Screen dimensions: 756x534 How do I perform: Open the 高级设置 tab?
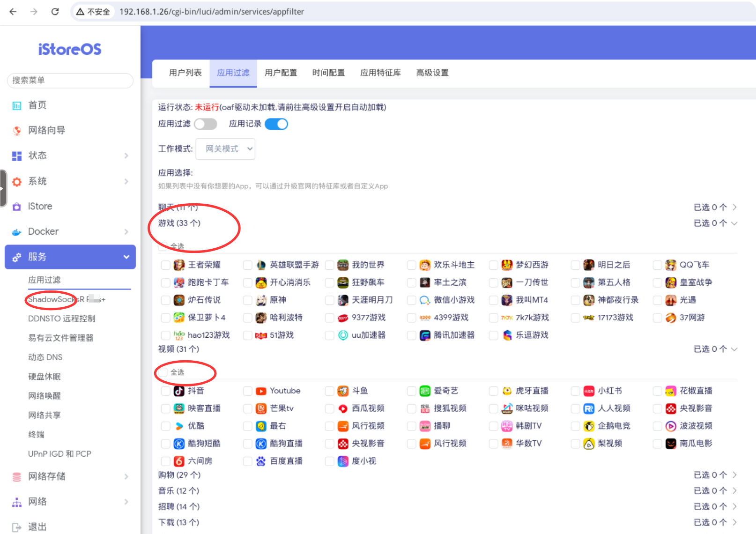[432, 73]
